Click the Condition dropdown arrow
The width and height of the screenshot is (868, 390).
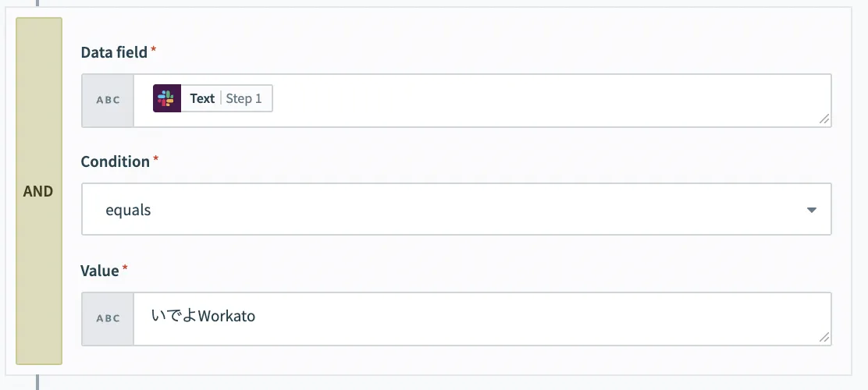(x=811, y=210)
